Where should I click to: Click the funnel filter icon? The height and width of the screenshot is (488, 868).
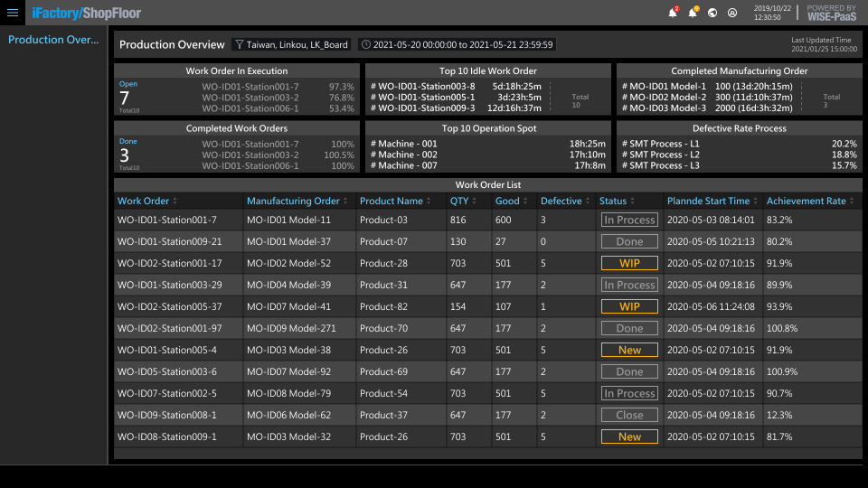[239, 44]
